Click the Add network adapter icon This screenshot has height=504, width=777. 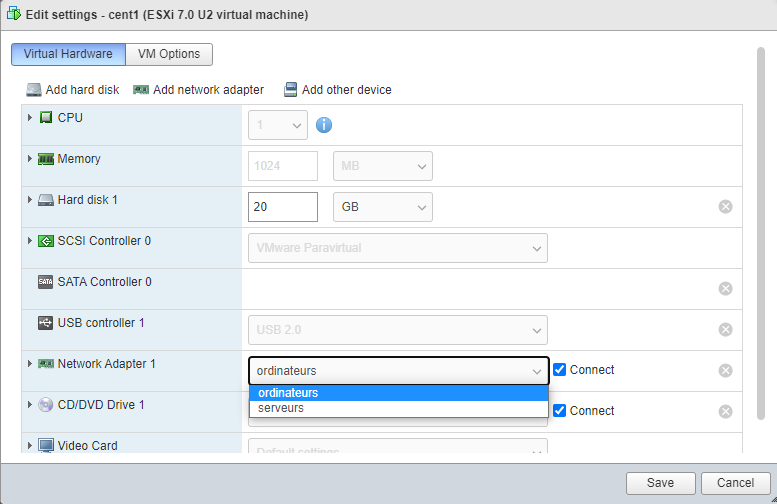point(141,90)
